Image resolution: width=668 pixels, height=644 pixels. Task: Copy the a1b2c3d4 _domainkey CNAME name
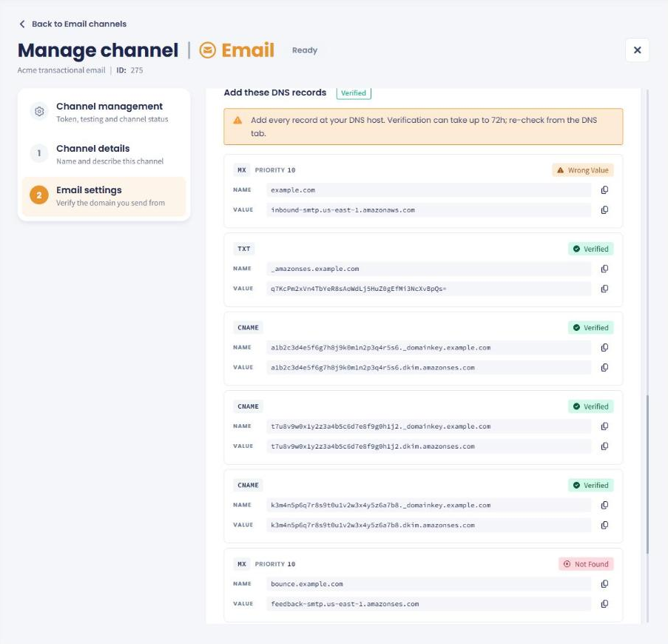(604, 348)
